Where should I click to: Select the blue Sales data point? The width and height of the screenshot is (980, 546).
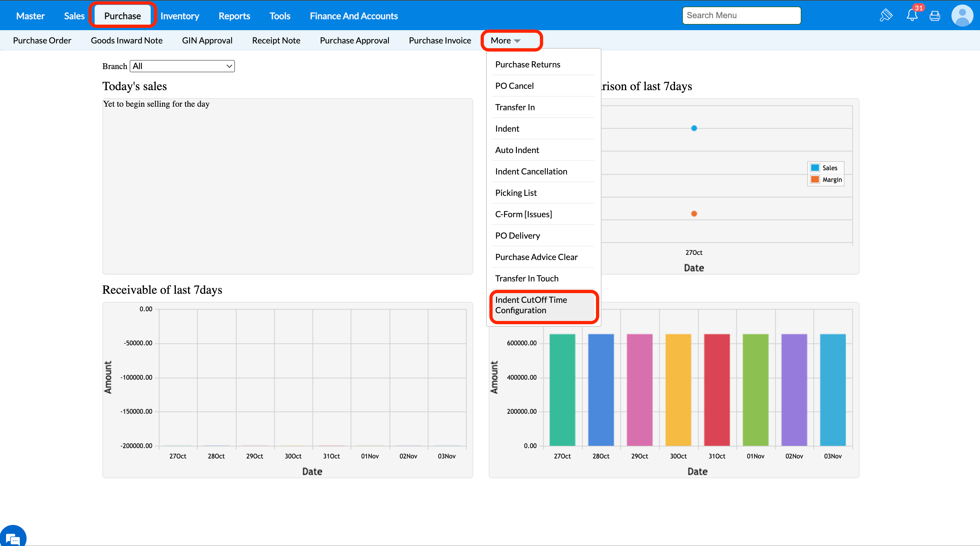pos(694,128)
